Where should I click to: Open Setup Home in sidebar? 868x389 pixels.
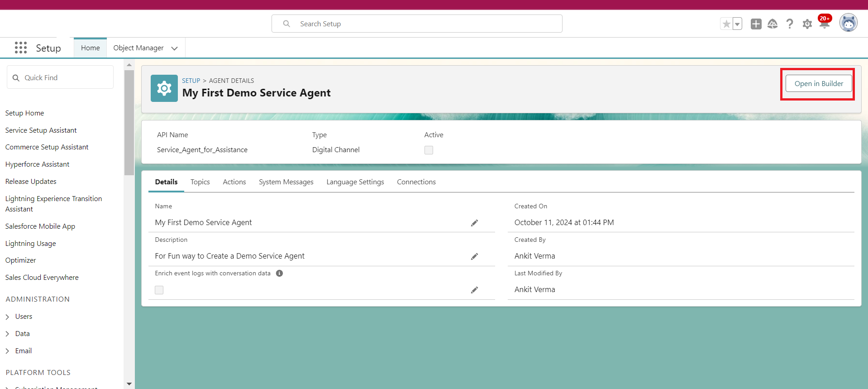(x=25, y=113)
